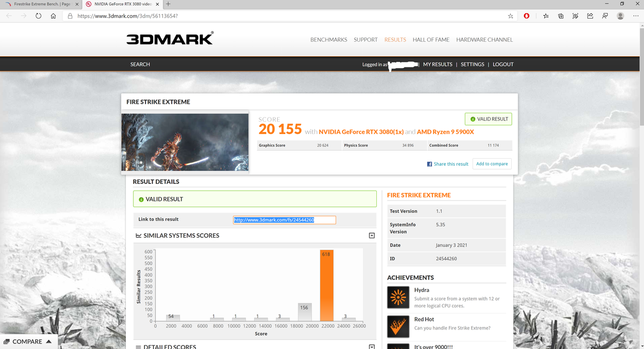Image resolution: width=644 pixels, height=349 pixels.
Task: Open AMD Ryzen 9 5900X link
Action: coord(445,132)
